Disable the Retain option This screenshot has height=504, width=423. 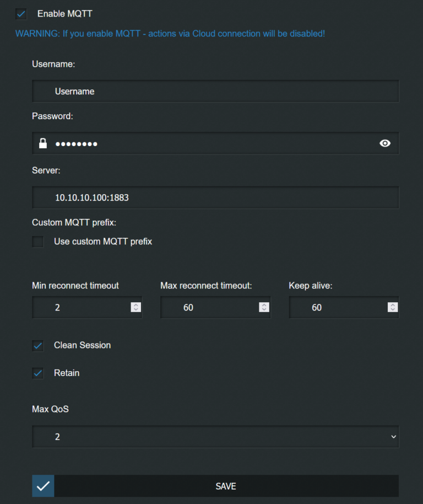click(37, 373)
